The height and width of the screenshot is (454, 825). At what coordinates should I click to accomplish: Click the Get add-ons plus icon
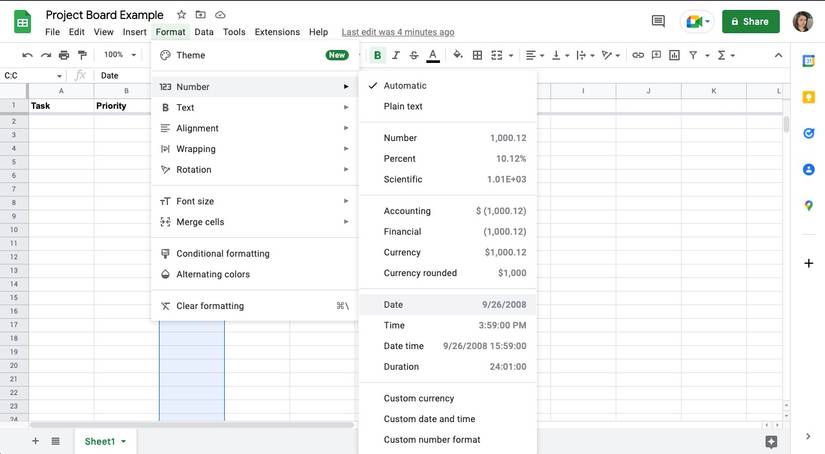coord(808,263)
